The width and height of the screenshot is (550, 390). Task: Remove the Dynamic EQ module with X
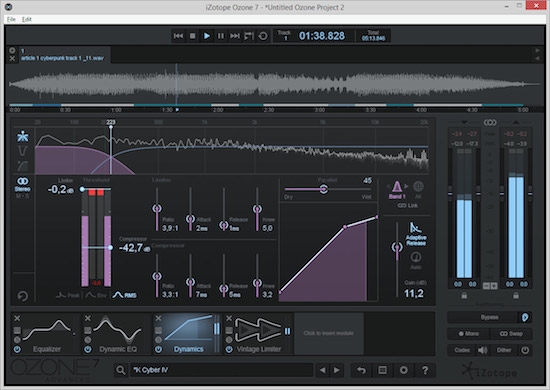point(88,318)
